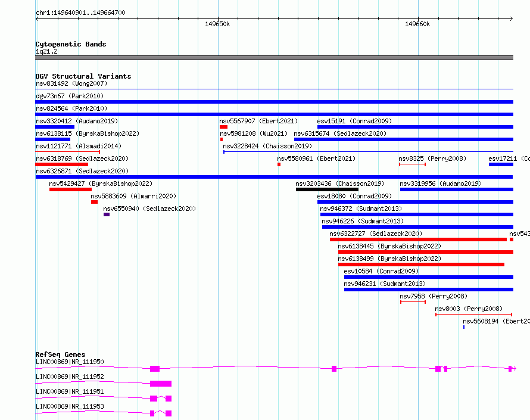Open LINC00869|NR_111950 gene label
This screenshot has height=420, width=530.
[70, 362]
